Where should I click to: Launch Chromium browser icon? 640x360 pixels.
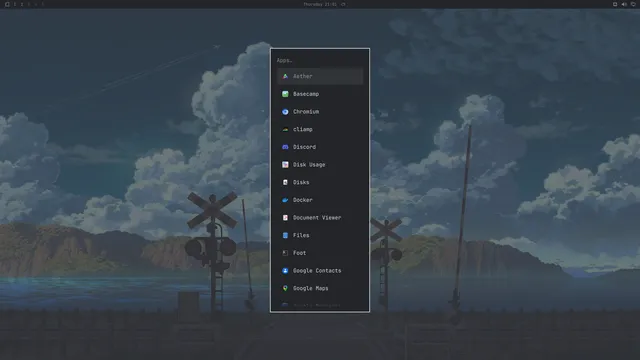pyautogui.click(x=285, y=111)
